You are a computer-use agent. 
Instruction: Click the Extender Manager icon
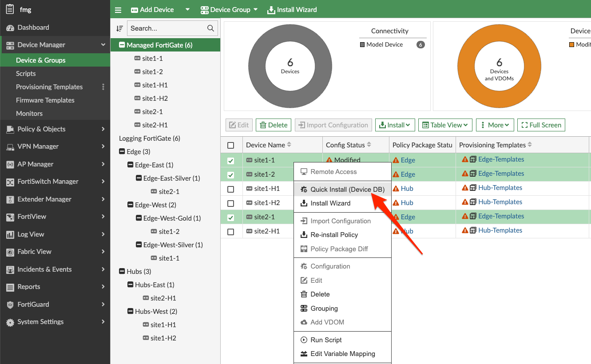10,199
